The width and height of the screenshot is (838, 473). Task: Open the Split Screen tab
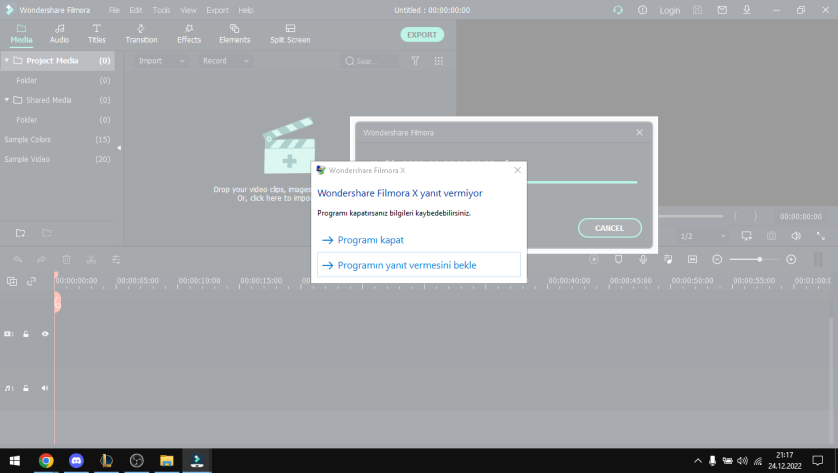coord(290,34)
